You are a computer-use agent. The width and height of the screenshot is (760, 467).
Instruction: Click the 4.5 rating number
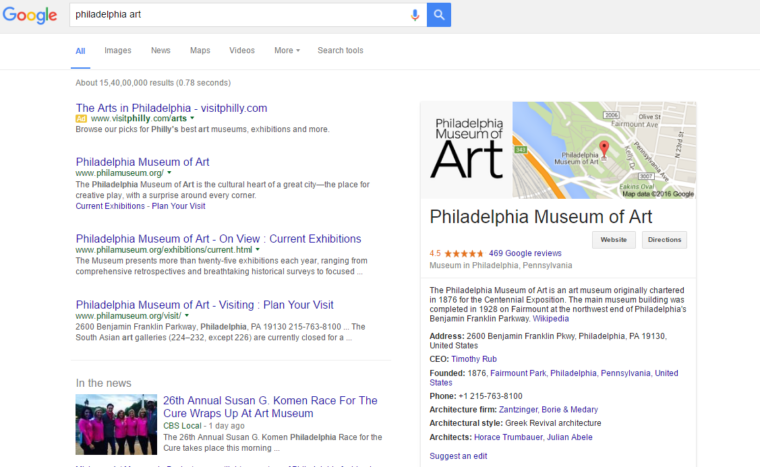(435, 253)
